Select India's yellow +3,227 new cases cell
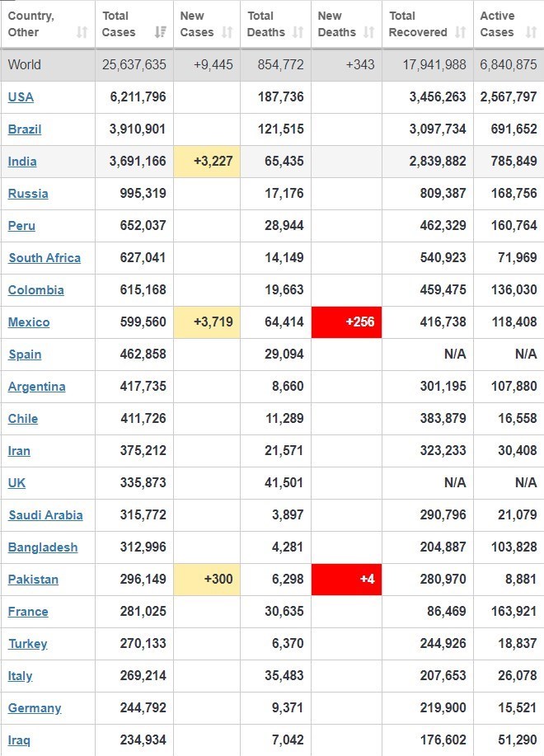This screenshot has height=756, width=544. (207, 161)
